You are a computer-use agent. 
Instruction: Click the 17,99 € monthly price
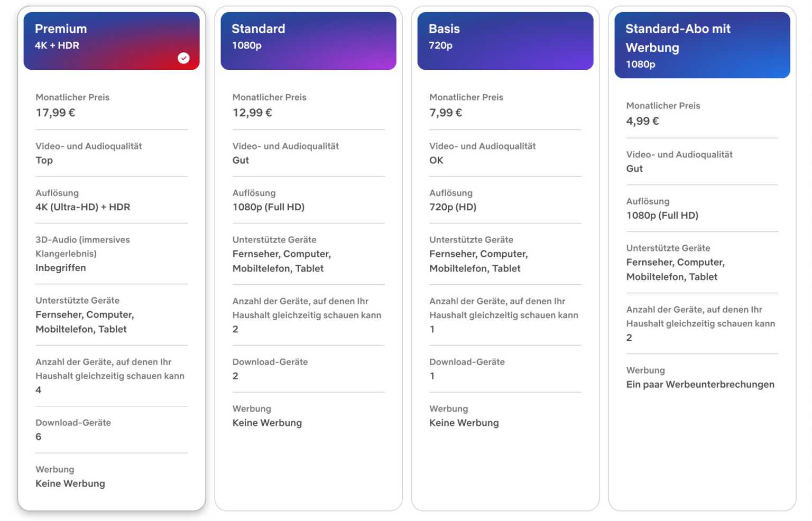pos(56,113)
